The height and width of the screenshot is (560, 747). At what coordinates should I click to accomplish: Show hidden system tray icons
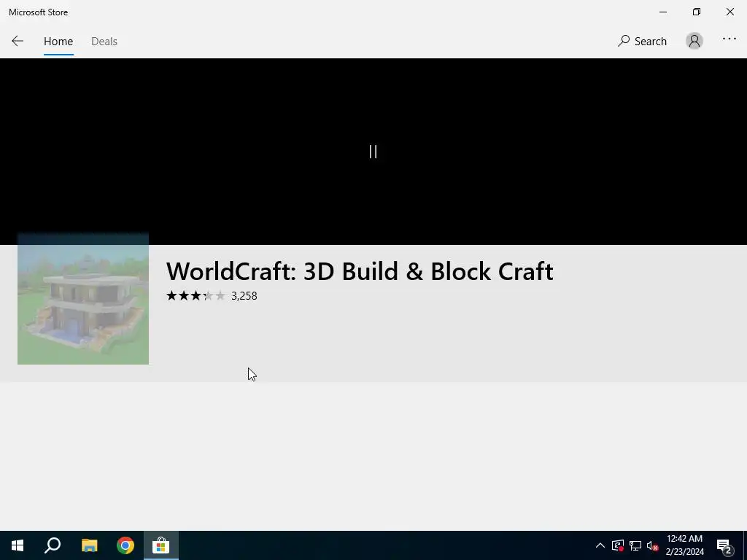pos(600,545)
